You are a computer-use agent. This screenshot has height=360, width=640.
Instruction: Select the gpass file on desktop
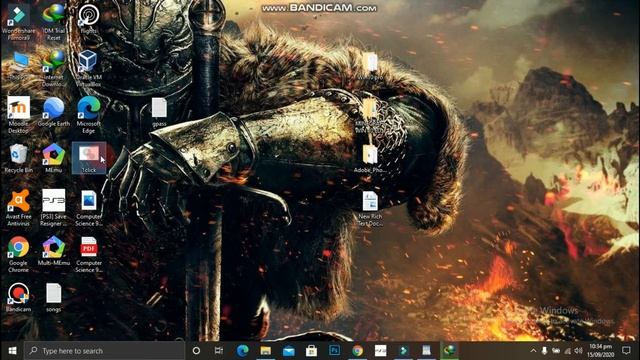(159, 112)
